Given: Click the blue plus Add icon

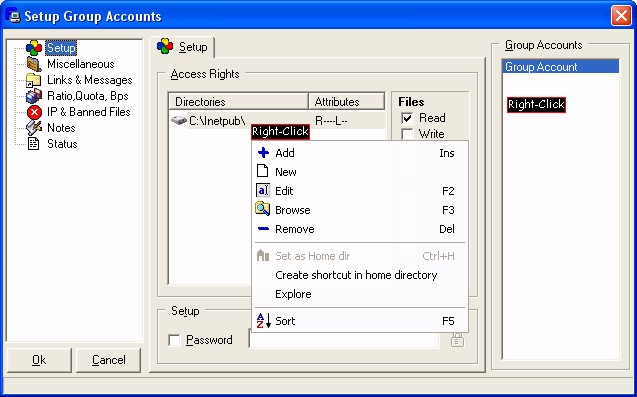Looking at the screenshot, I should [263, 153].
